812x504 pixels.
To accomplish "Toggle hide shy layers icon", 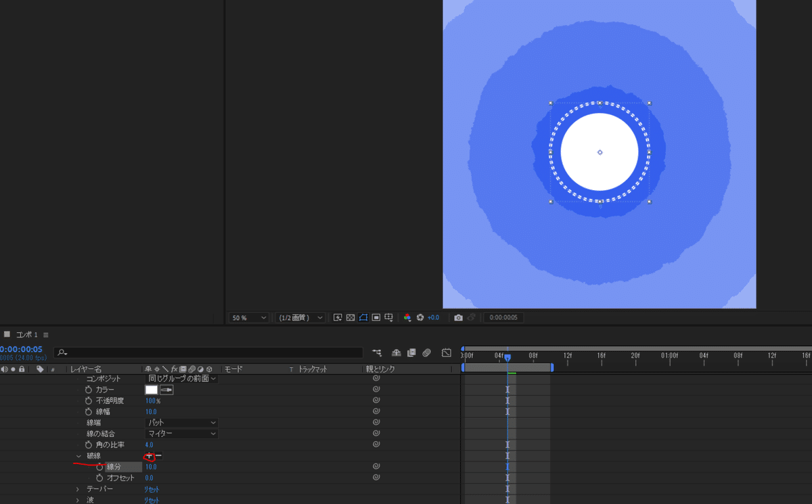I will (x=397, y=352).
